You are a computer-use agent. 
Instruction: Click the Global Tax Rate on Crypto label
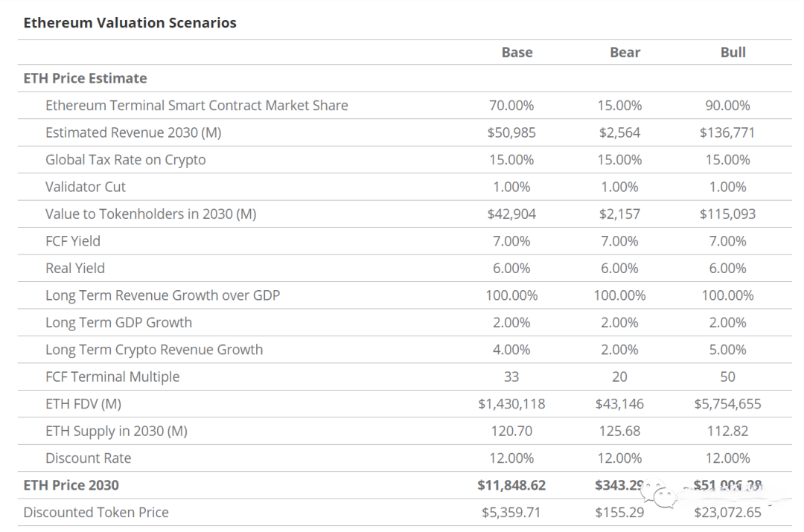click(125, 160)
